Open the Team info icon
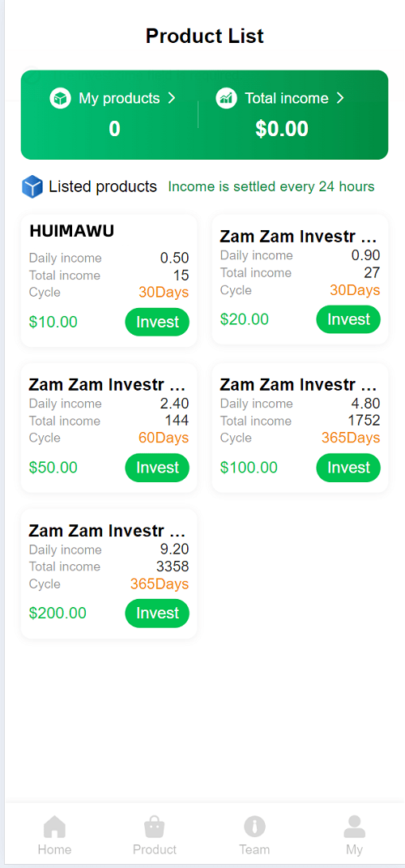 point(254,827)
